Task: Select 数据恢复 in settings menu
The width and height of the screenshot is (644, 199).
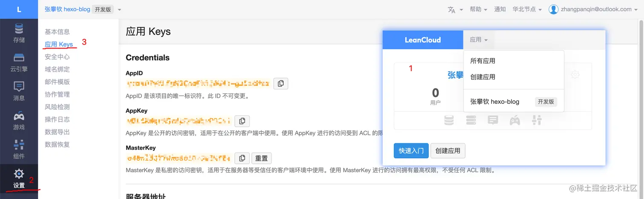Action: pos(57,145)
